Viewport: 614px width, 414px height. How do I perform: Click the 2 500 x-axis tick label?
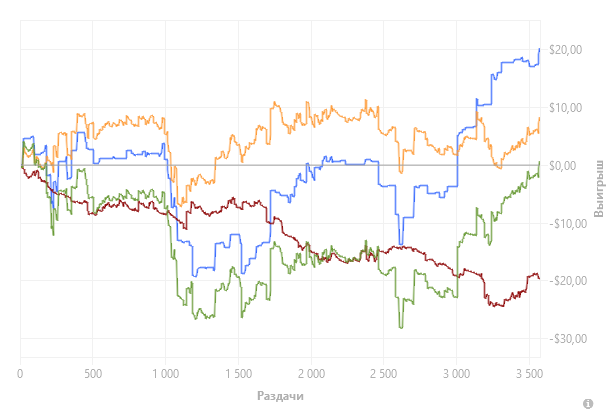point(383,374)
